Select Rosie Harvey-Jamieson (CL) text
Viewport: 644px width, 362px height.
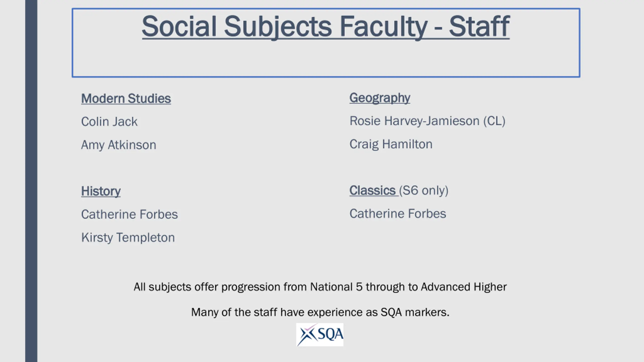click(427, 121)
